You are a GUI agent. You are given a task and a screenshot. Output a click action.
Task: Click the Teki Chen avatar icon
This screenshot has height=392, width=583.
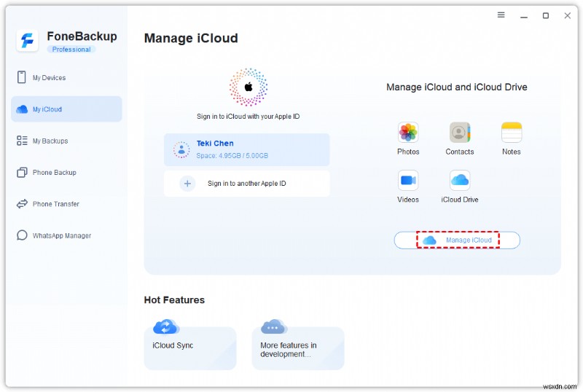pos(181,149)
